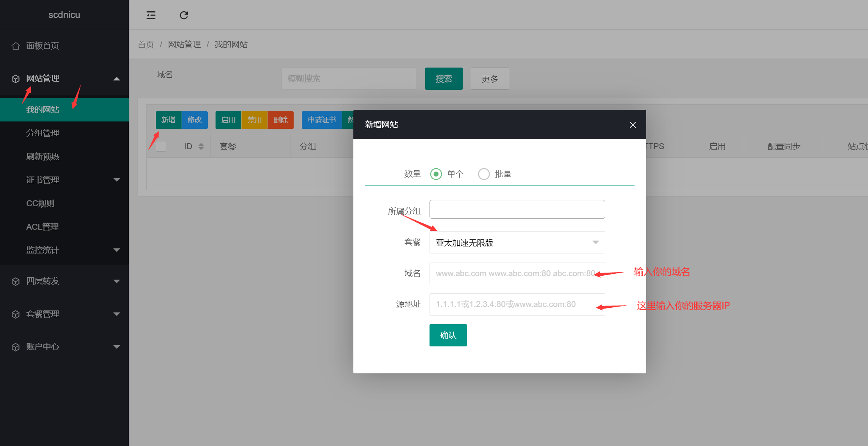This screenshot has height=446, width=868.
Task: Click the 网站管理 cube icon
Action: (16, 78)
